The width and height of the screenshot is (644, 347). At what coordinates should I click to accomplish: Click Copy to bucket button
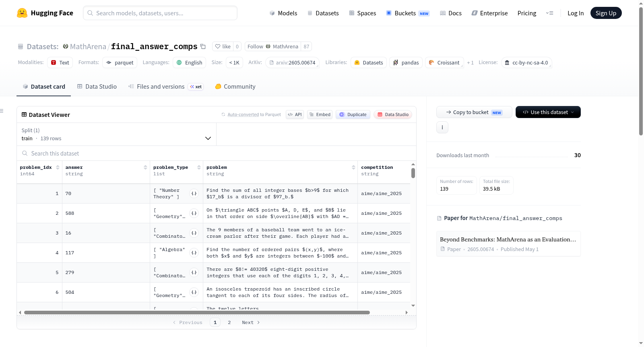[x=474, y=112]
